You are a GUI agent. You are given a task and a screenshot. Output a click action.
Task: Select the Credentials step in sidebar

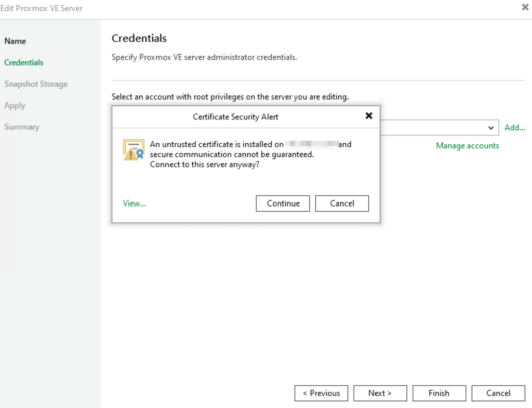point(24,62)
